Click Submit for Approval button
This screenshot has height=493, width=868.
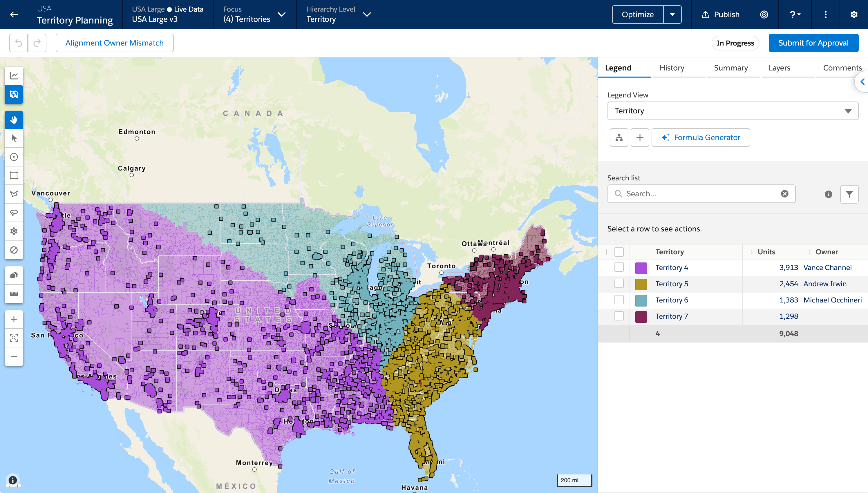coord(813,43)
